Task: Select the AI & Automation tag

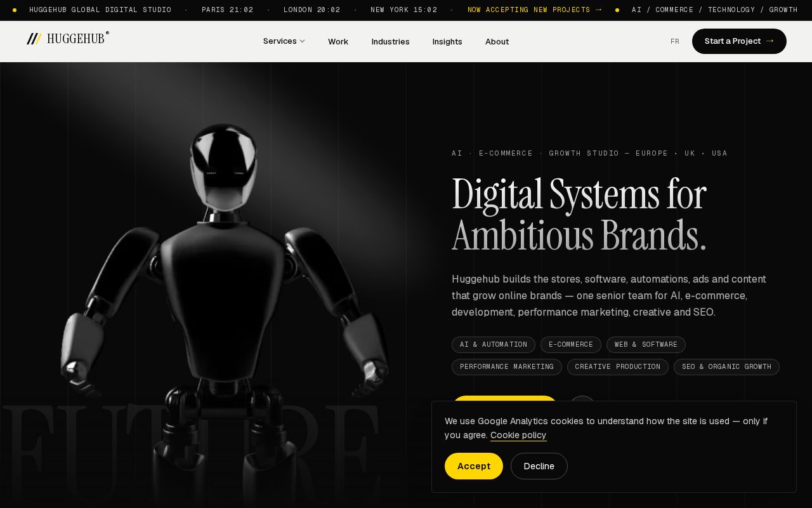Action: tap(494, 345)
